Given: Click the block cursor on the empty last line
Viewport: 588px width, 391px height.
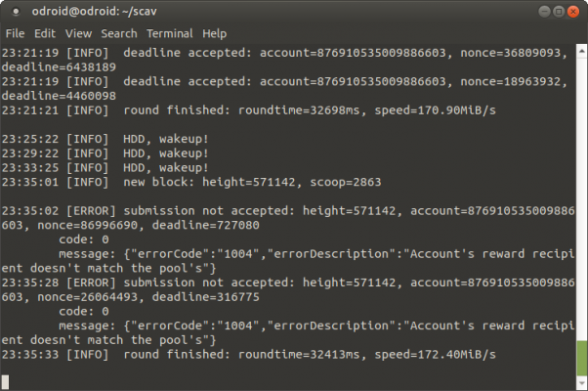Looking at the screenshot, I should click(5, 382).
